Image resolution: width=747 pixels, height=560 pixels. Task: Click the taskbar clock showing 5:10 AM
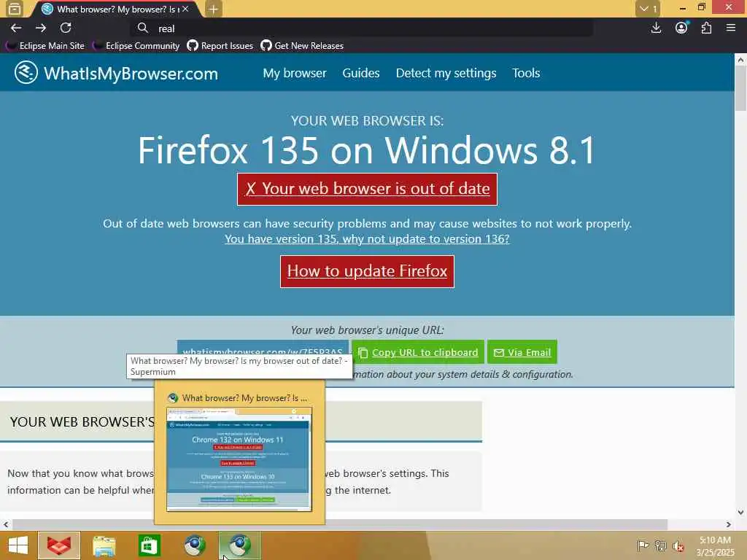tap(716, 545)
